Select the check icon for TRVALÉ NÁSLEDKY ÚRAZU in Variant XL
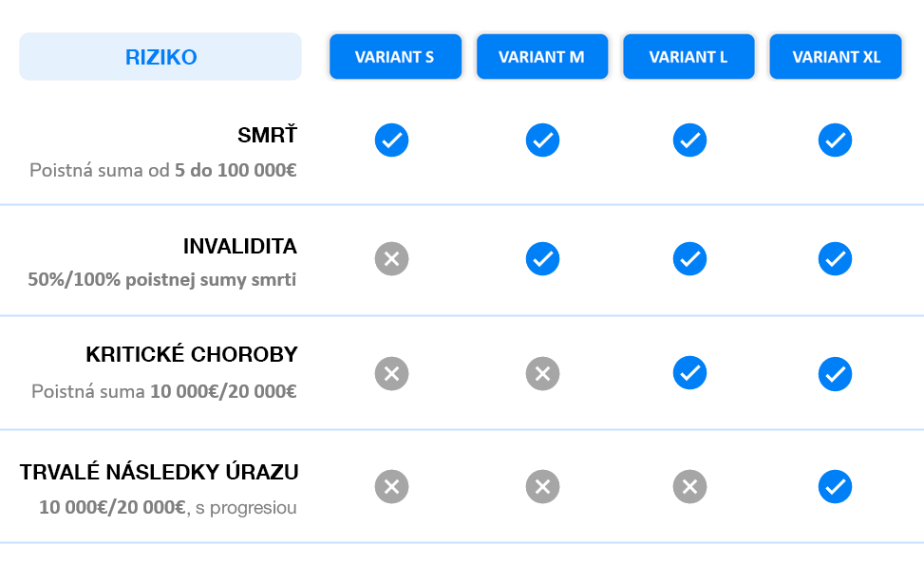924x563 pixels. pos(835,487)
